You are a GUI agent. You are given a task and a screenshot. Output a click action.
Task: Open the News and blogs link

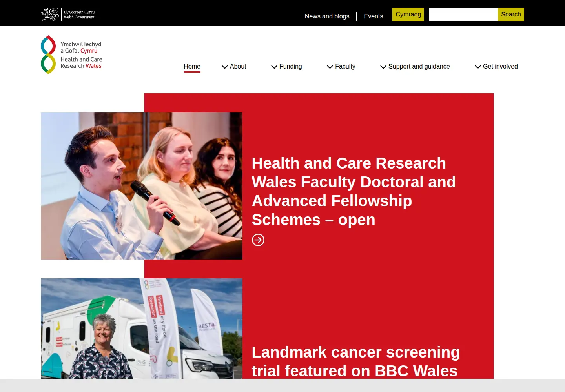click(327, 16)
